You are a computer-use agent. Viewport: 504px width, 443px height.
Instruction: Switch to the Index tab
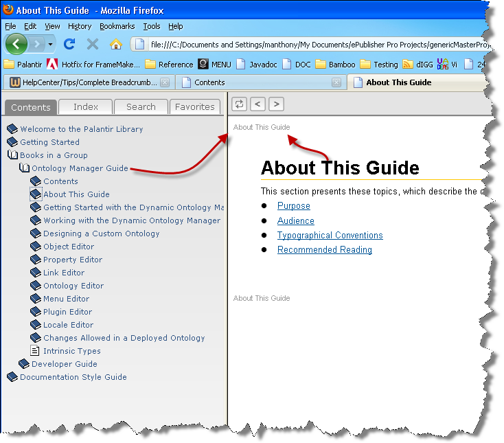(85, 107)
